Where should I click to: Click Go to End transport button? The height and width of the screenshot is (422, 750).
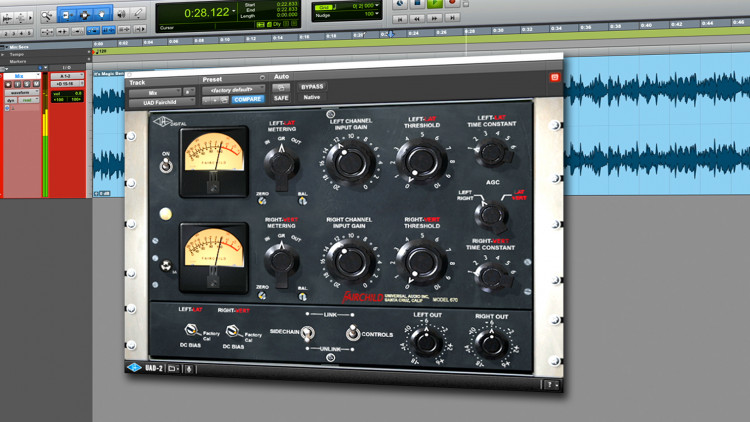(x=452, y=17)
